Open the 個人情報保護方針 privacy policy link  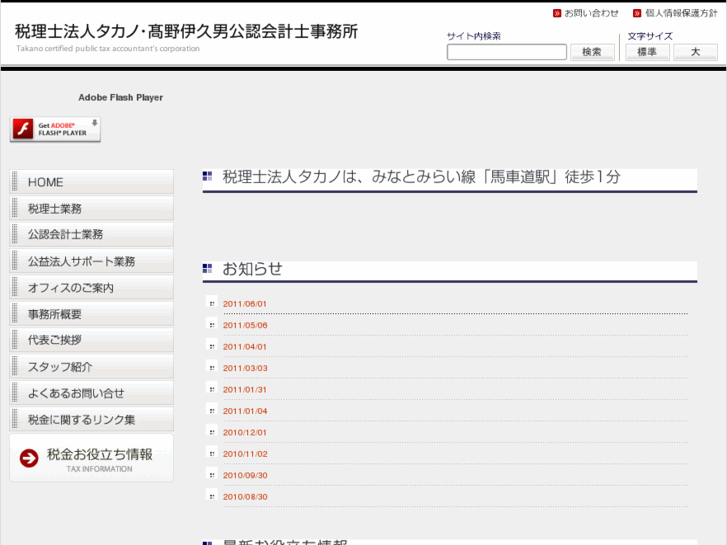tap(681, 13)
